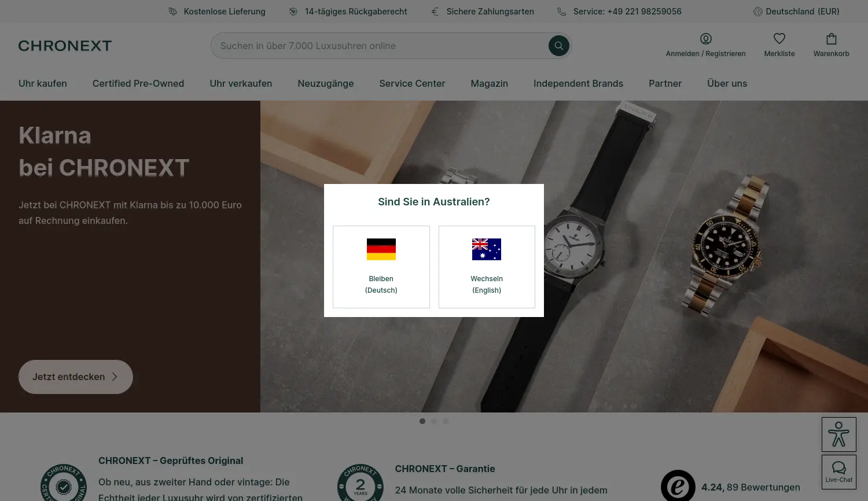Select the Australian flag Wechseln option
Screen dimensions: 868x501
[x=487, y=267]
